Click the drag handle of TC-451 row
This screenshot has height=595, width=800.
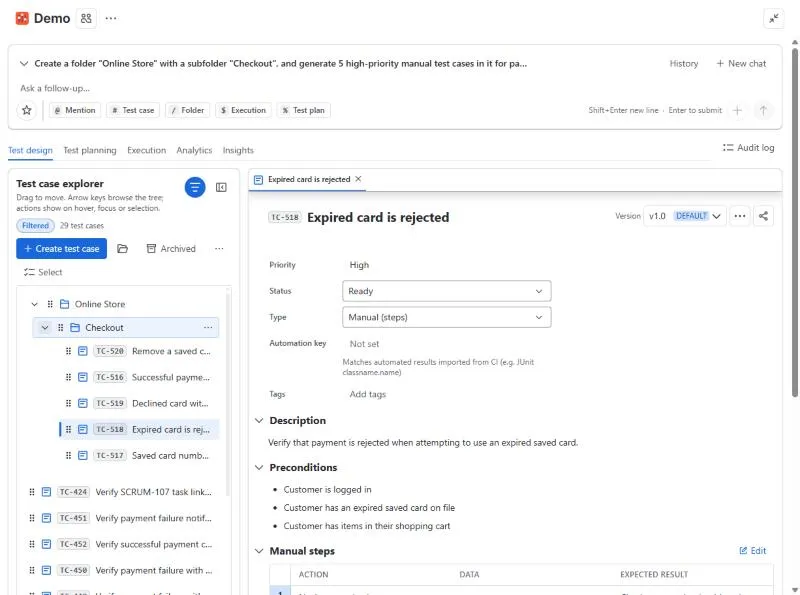pos(32,518)
